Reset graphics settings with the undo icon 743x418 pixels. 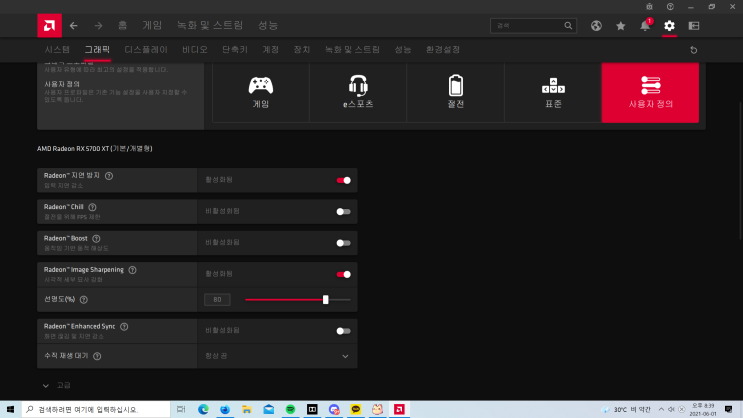pyautogui.click(x=694, y=50)
